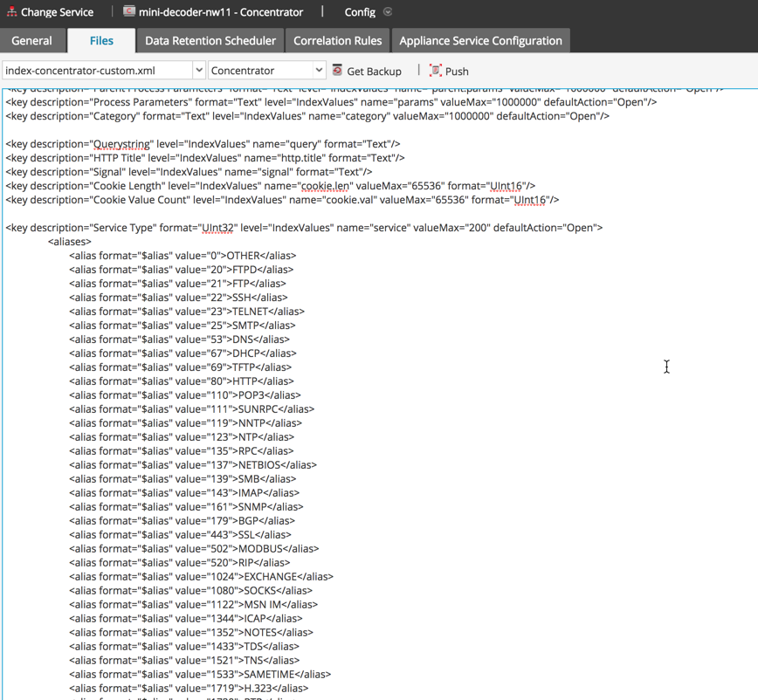Go to the Correlation Rules tab
Image resolution: width=758 pixels, height=700 pixels.
point(337,41)
